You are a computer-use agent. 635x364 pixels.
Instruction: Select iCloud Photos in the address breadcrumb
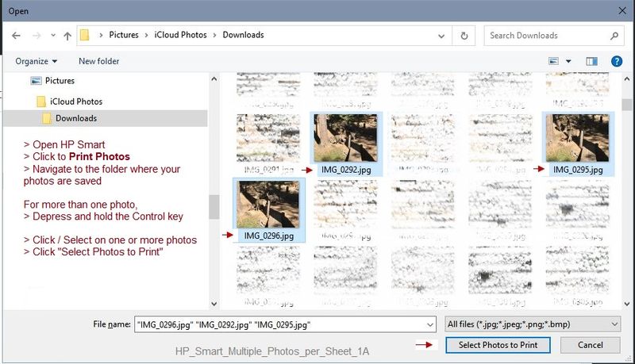[181, 35]
